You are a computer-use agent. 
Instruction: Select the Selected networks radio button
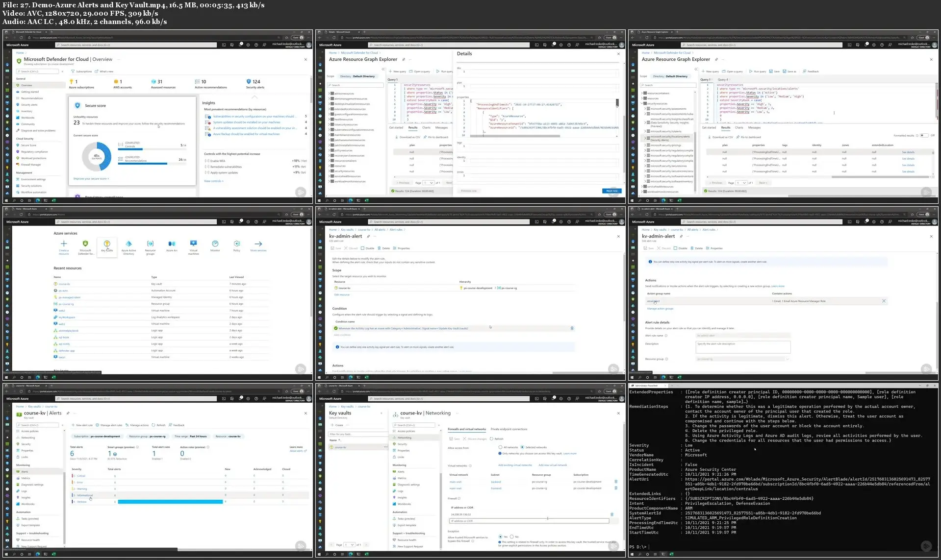[x=522, y=447]
